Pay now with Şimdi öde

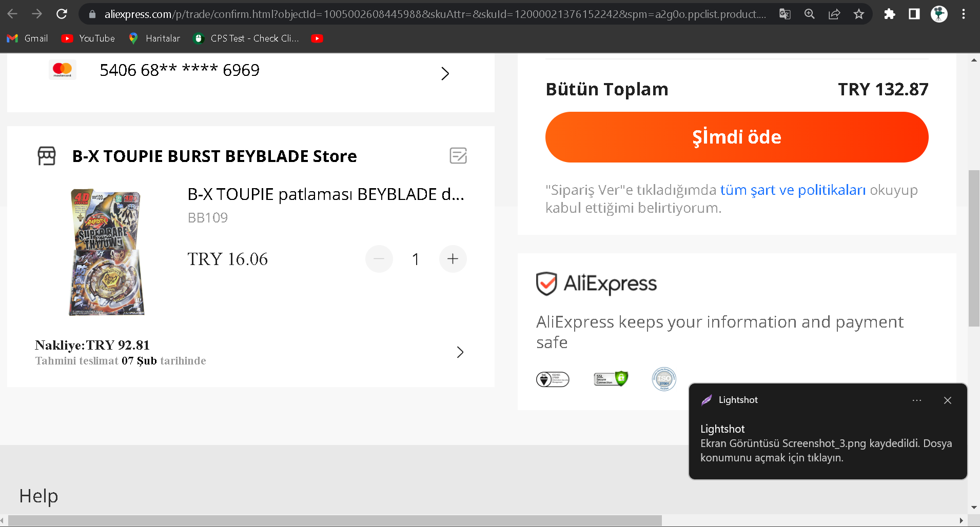coord(737,137)
